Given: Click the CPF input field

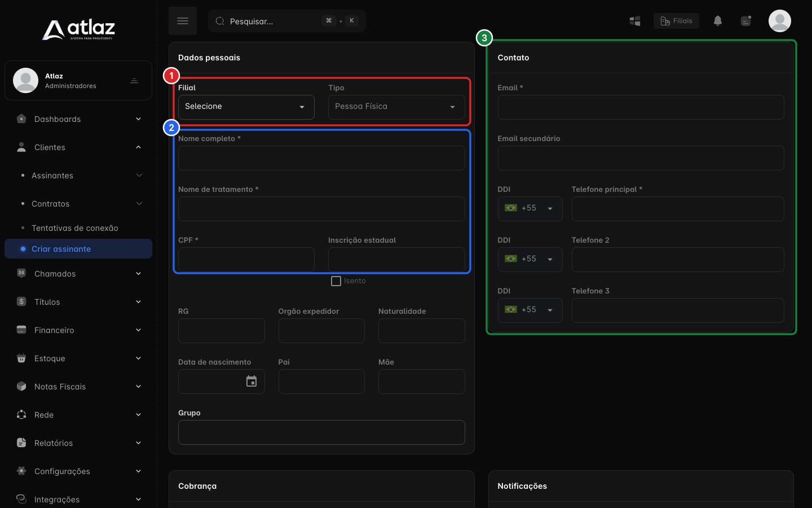Looking at the screenshot, I should click(x=246, y=260).
